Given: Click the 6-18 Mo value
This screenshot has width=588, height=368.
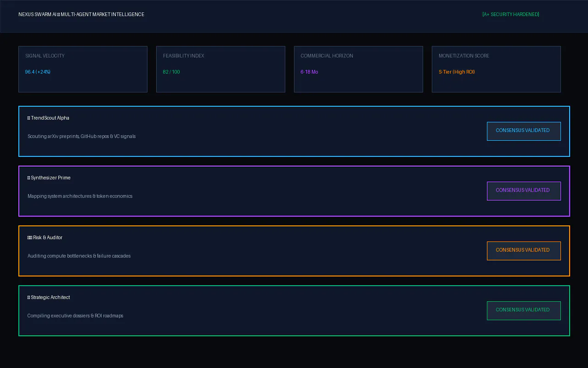Looking at the screenshot, I should (x=309, y=72).
